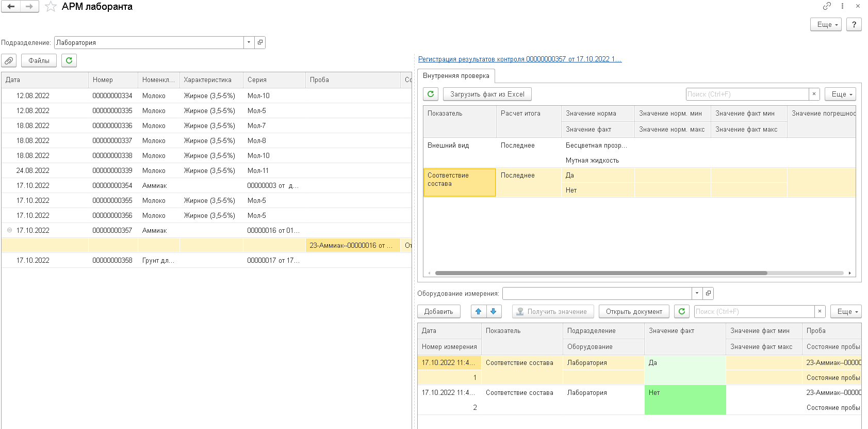Click Загрузить факт из Excel
Screen dimensions: 868x429
487,94
